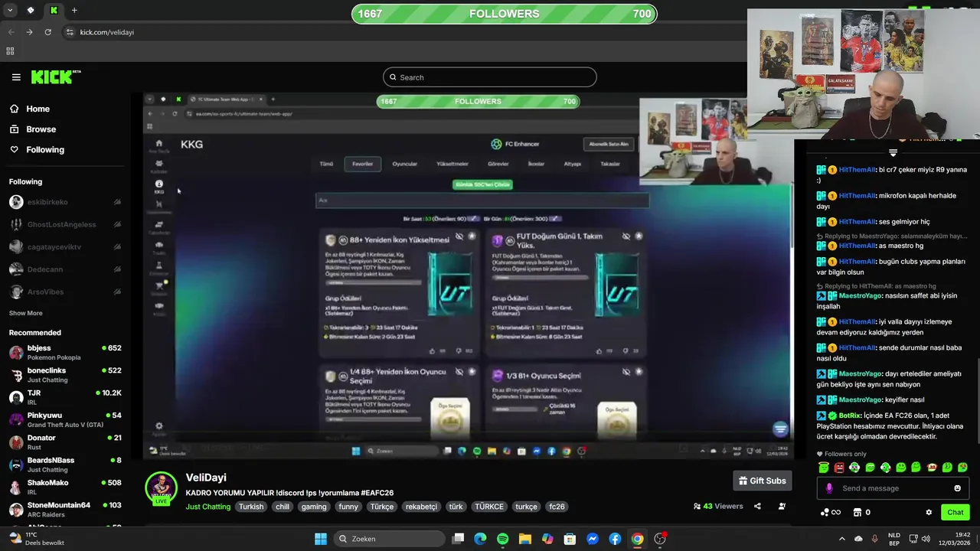980x551 pixels.
Task: Click the user icon beside share
Action: (782, 506)
